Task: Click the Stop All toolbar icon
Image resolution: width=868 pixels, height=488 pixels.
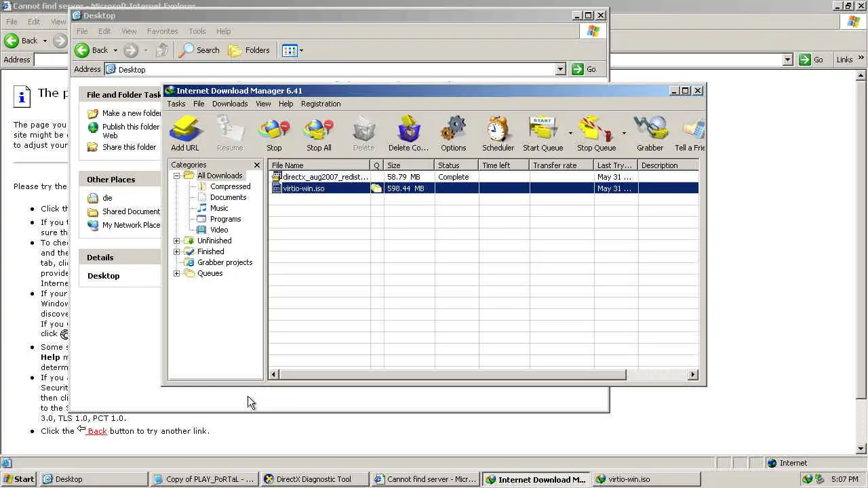Action: (319, 134)
